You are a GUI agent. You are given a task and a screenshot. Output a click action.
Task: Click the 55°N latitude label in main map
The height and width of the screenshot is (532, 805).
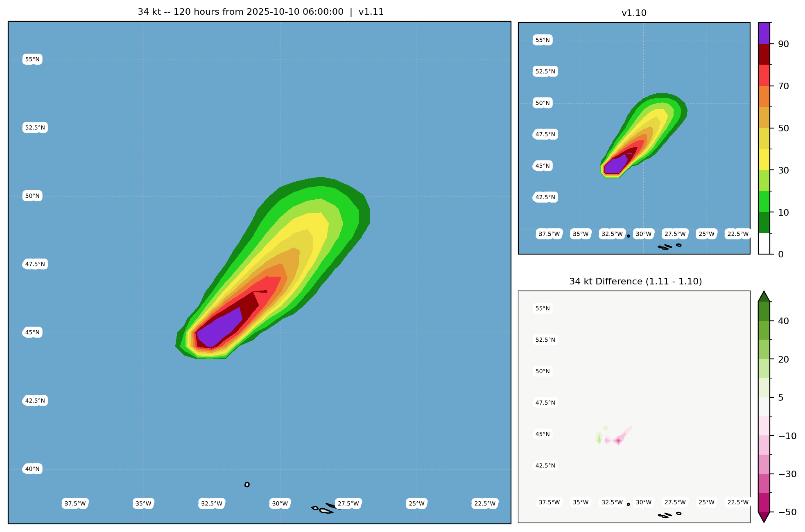coord(32,59)
